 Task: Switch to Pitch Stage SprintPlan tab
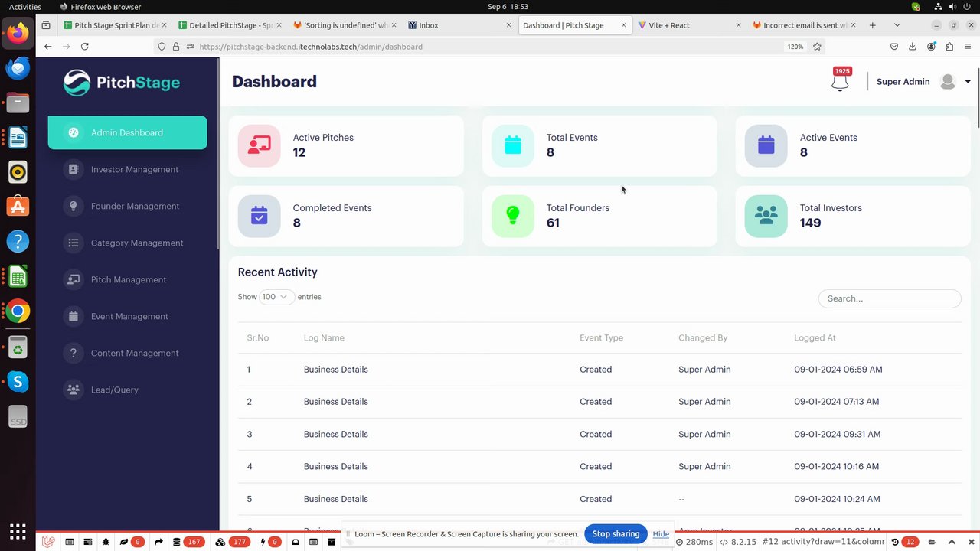[115, 25]
